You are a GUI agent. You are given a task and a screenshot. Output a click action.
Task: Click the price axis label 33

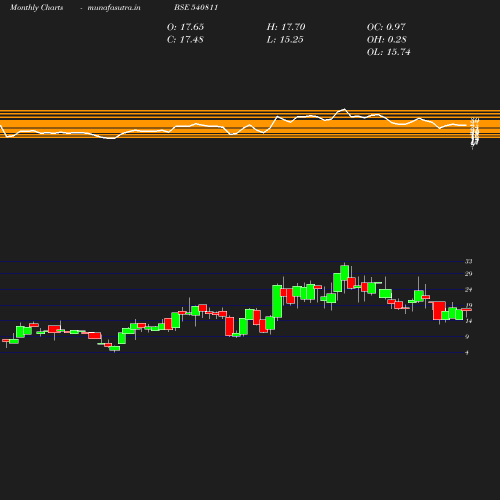pyautogui.click(x=469, y=261)
